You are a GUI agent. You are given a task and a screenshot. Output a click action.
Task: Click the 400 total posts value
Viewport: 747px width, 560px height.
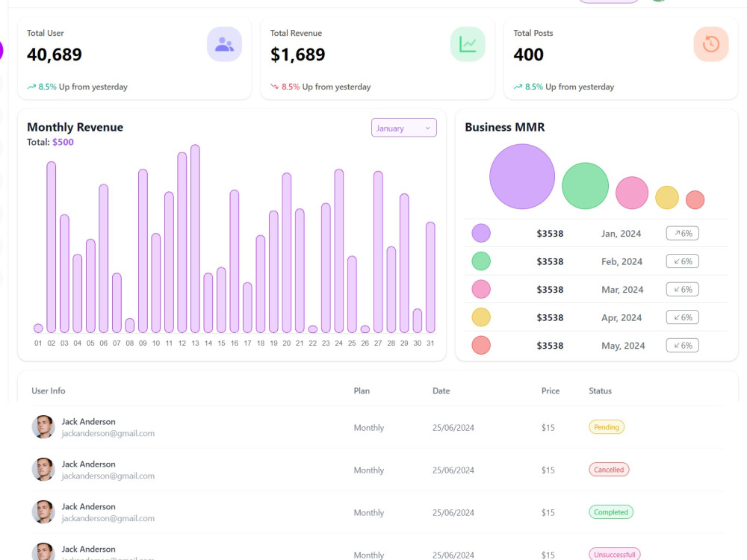click(528, 55)
